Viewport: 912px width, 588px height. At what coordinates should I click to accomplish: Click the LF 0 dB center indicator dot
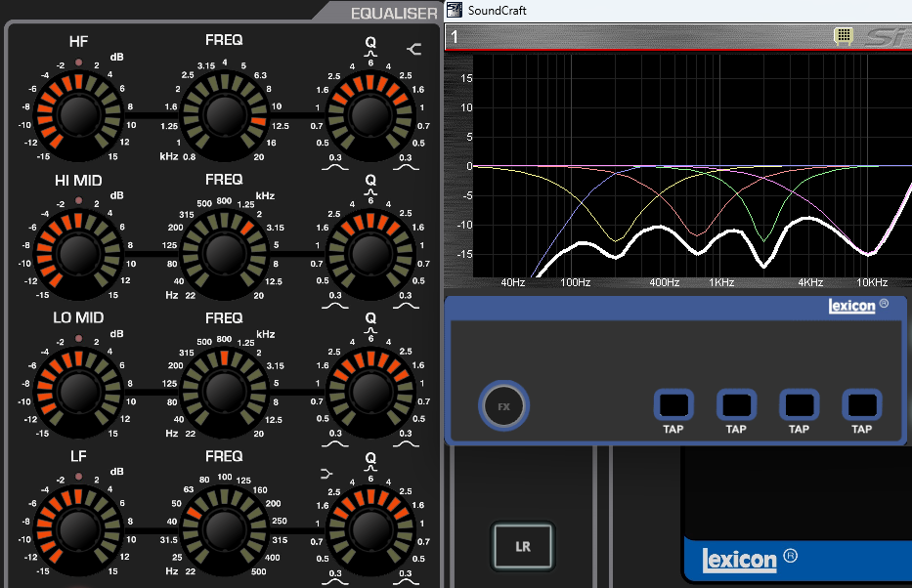(78, 477)
